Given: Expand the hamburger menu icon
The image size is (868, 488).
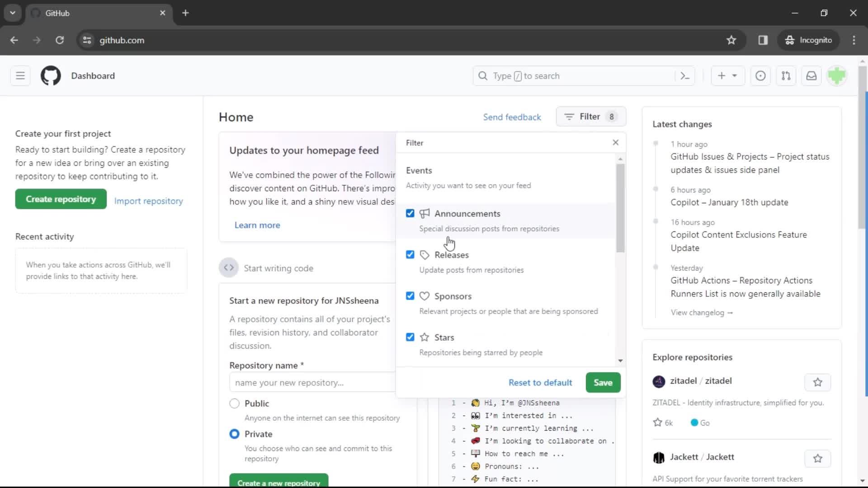Looking at the screenshot, I should [x=20, y=75].
